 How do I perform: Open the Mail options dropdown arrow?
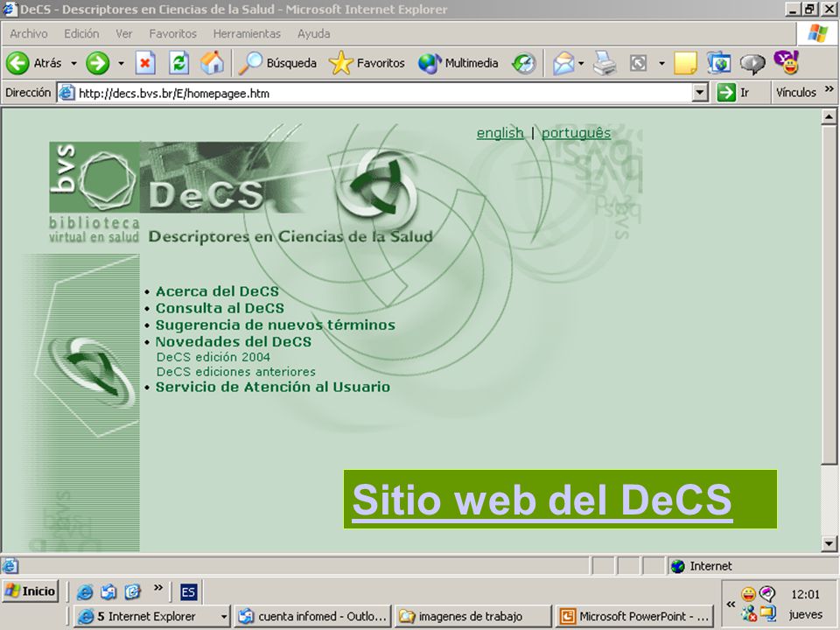click(581, 63)
